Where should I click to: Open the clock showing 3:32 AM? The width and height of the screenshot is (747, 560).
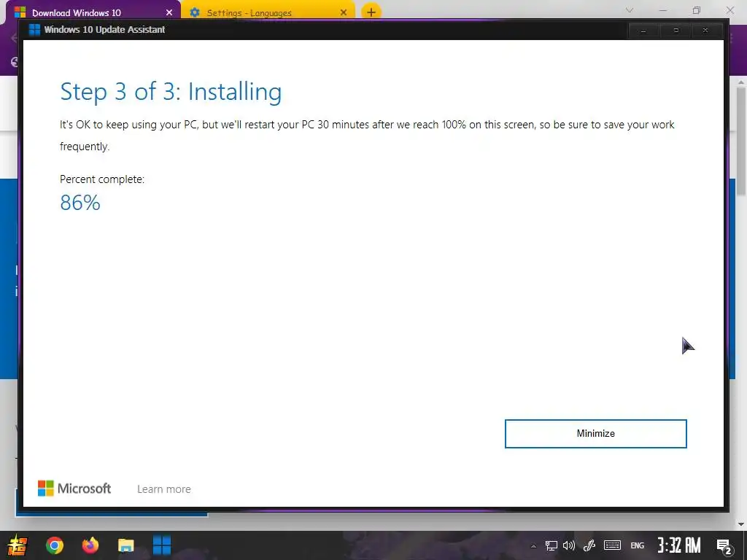(x=679, y=545)
